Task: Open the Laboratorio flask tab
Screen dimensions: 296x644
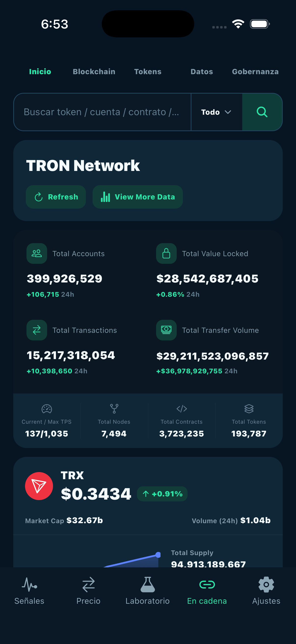Action: point(148,590)
